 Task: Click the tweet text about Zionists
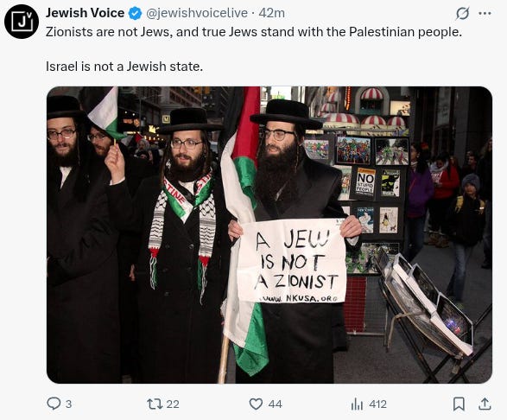click(x=254, y=32)
